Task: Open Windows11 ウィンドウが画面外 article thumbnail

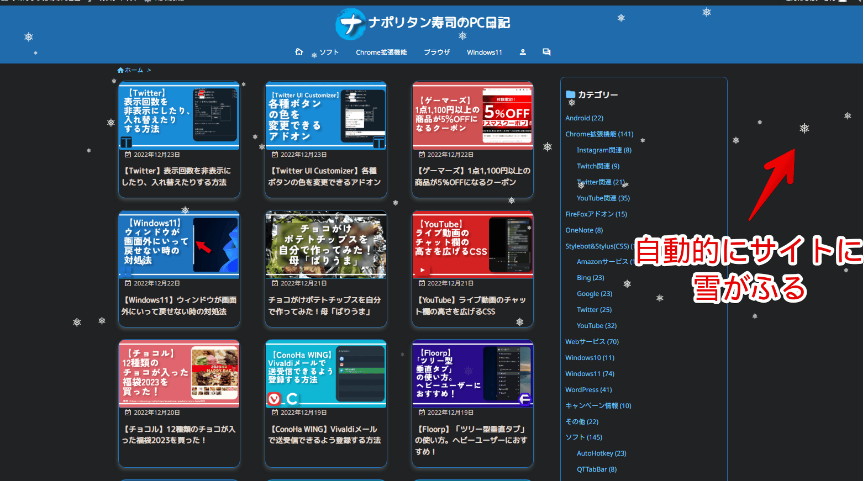Action: tap(179, 245)
